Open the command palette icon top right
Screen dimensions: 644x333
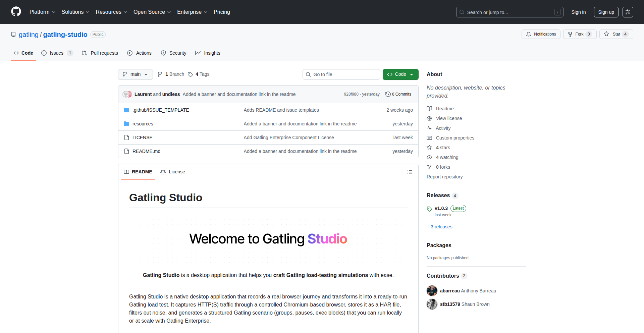point(628,12)
